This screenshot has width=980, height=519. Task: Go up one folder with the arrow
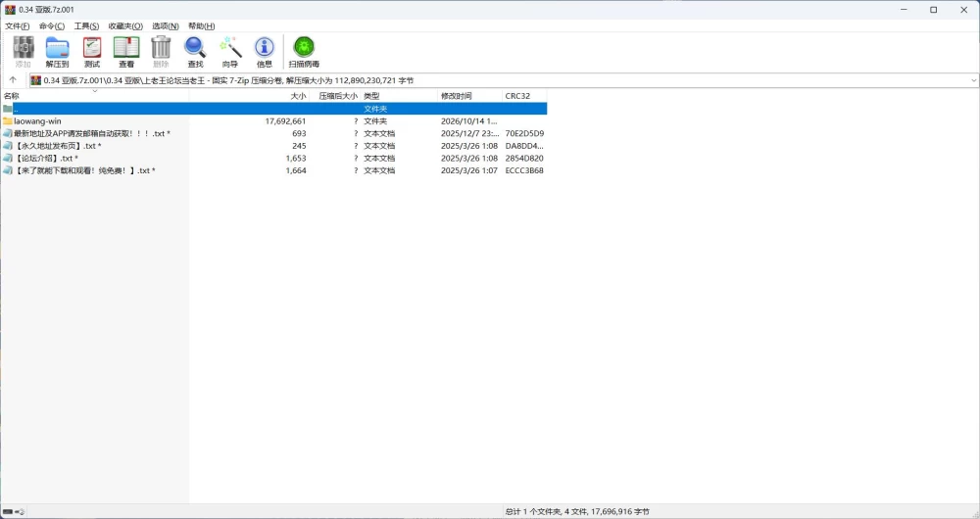[13, 80]
